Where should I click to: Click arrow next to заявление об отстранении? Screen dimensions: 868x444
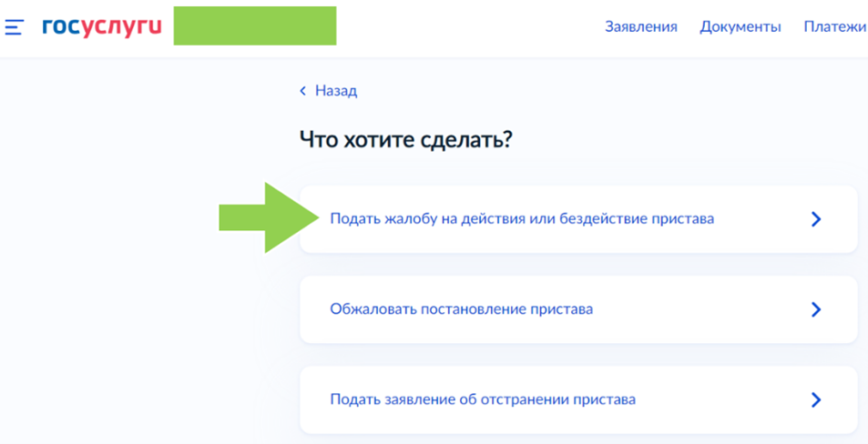[x=816, y=399]
